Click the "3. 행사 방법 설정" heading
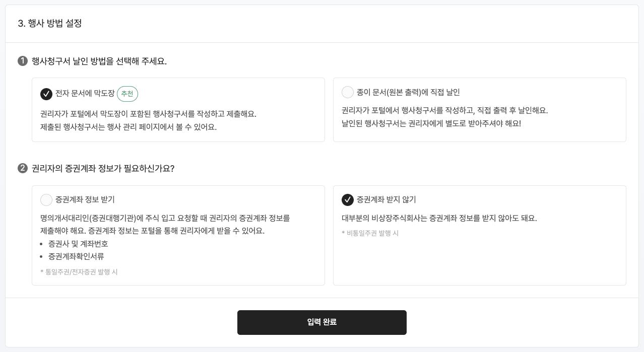644x352 pixels. (x=49, y=24)
